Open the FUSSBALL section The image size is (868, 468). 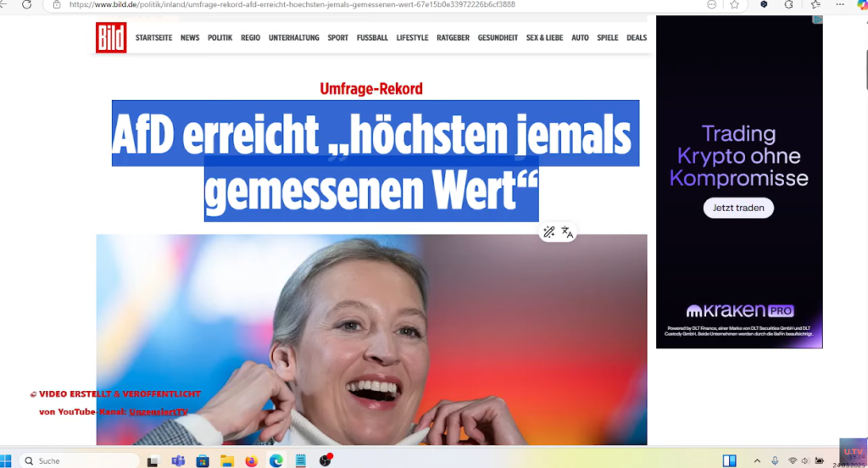(x=372, y=37)
